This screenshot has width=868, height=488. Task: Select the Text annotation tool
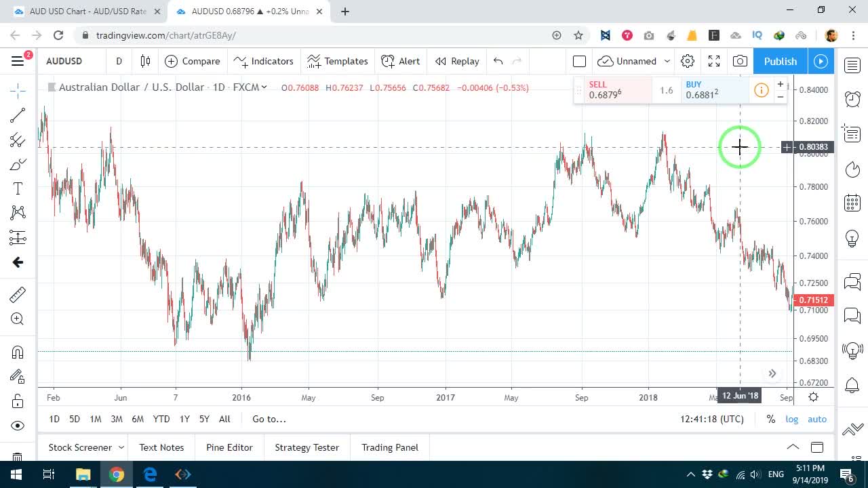pos(18,188)
